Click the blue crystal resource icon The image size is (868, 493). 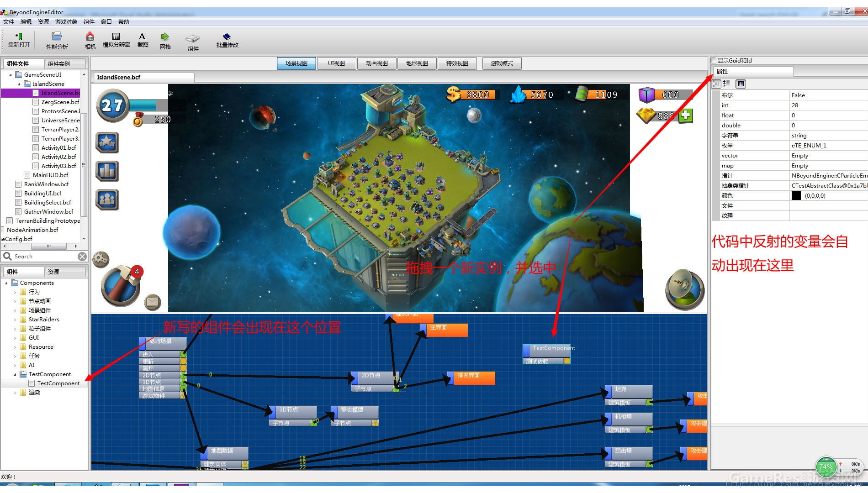pos(518,94)
